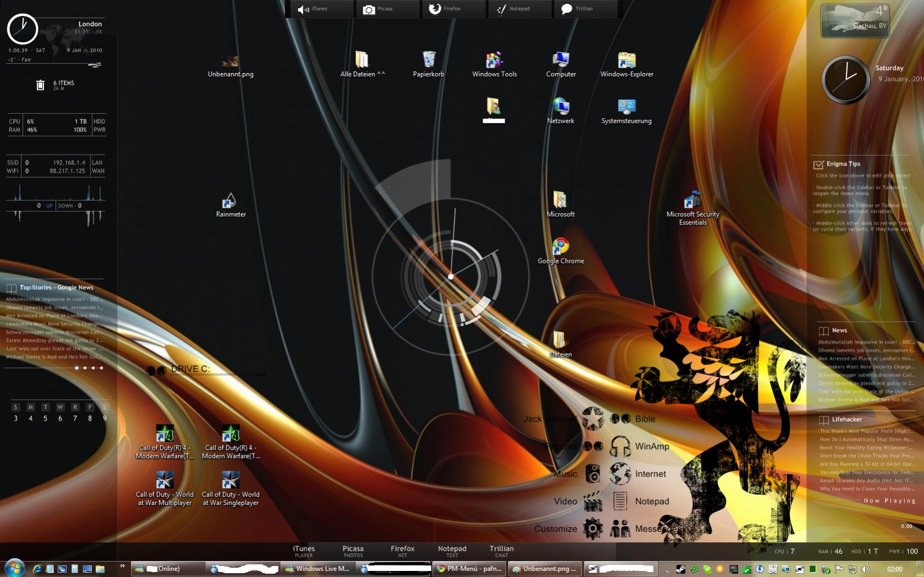The height and width of the screenshot is (577, 924).
Task: Open the Computer desktop icon
Action: (x=561, y=64)
